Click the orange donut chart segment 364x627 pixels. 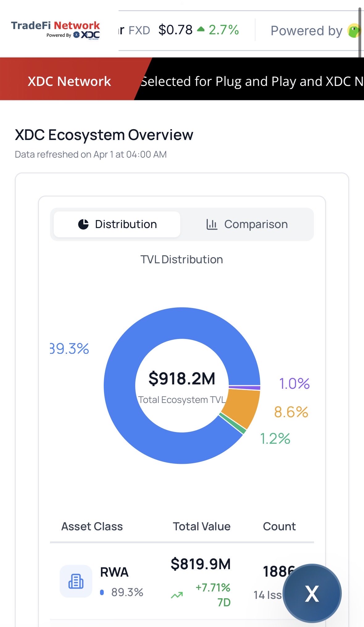click(x=242, y=405)
